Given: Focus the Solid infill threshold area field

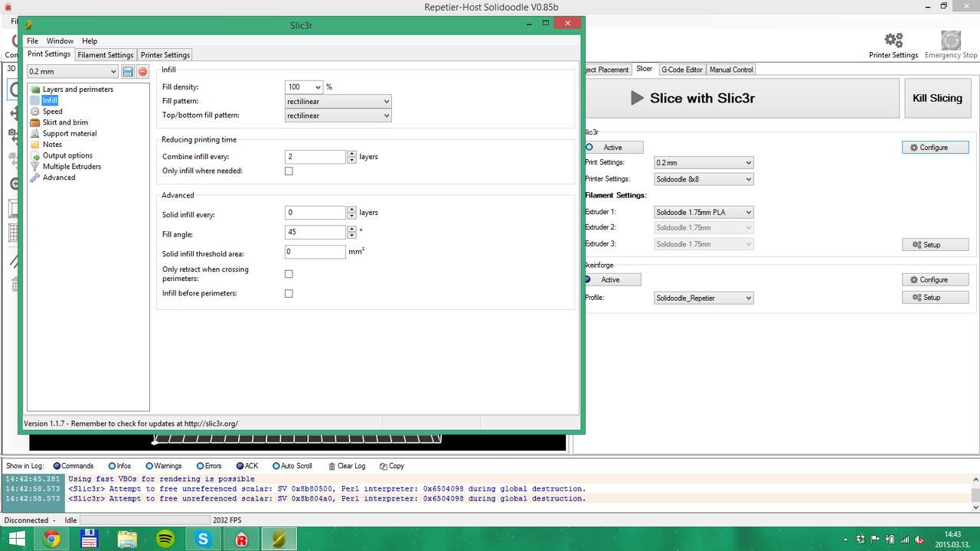Looking at the screenshot, I should (x=315, y=252).
